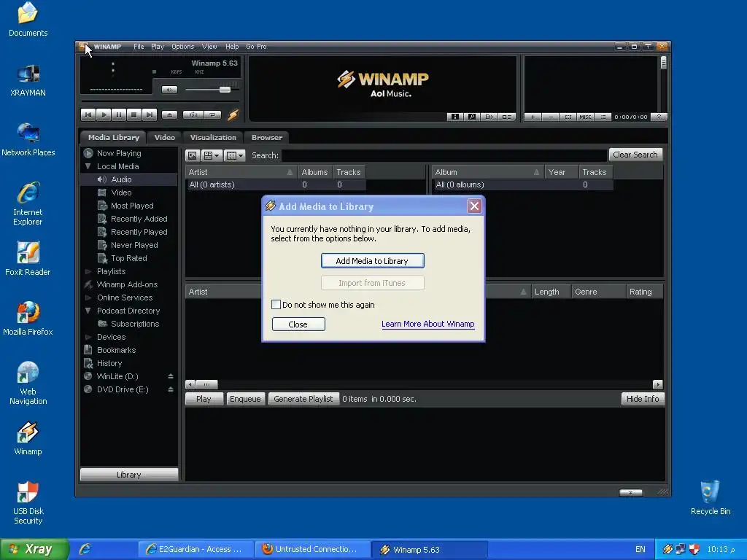747x560 pixels.
Task: Open Bookmarks in the library tree
Action: point(116,350)
